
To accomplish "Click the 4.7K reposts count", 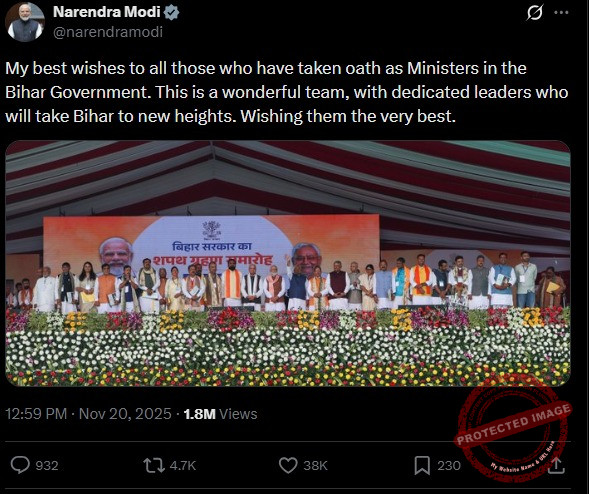I will click(x=183, y=466).
